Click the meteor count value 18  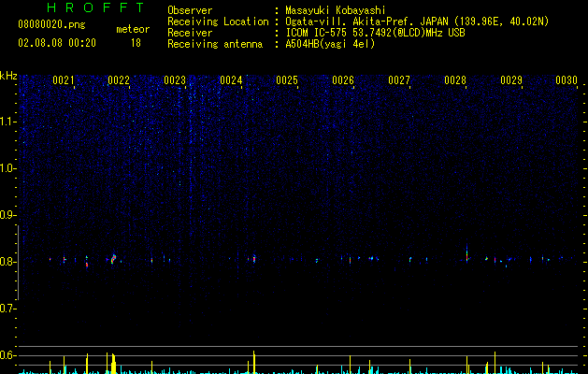coord(136,43)
